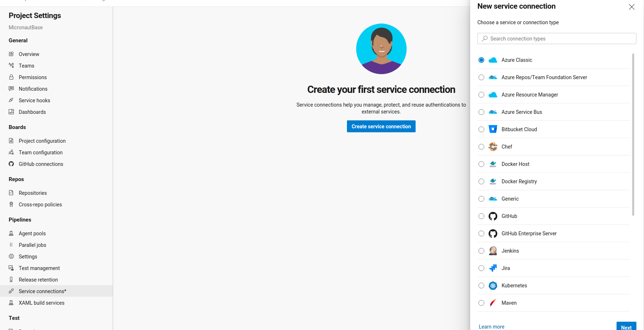Click the GitHub connections octocat icon
This screenshot has width=644, height=330.
[x=11, y=164]
